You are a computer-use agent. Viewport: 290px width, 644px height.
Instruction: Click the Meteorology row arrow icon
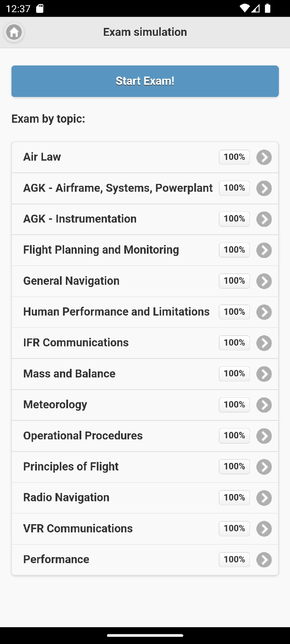click(x=264, y=405)
